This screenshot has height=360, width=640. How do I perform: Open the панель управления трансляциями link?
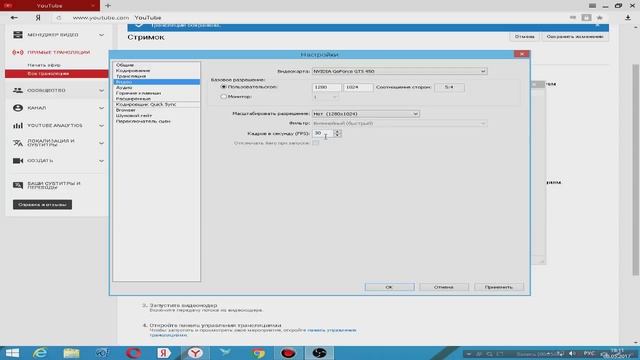332,330
